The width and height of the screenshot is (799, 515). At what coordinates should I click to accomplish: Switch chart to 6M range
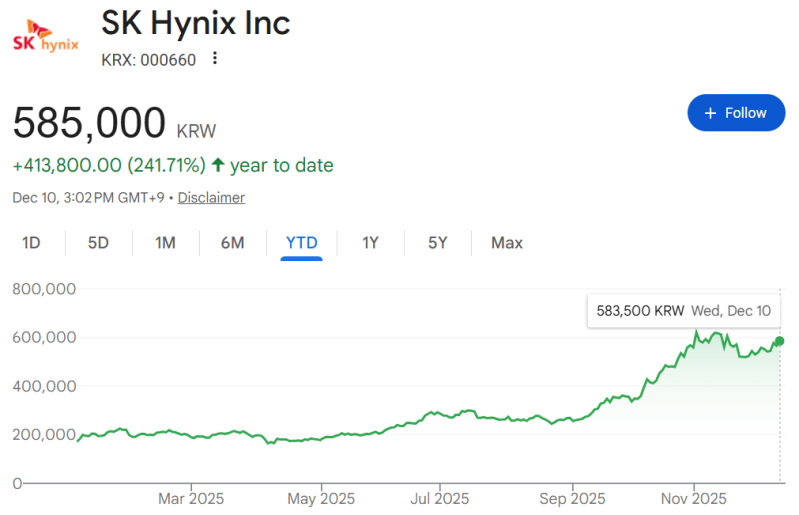click(233, 243)
